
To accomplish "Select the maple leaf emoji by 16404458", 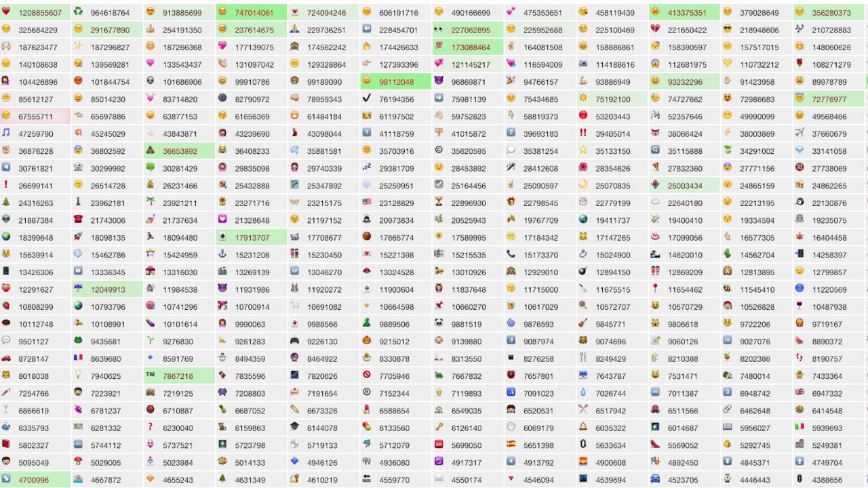I will [x=800, y=237].
